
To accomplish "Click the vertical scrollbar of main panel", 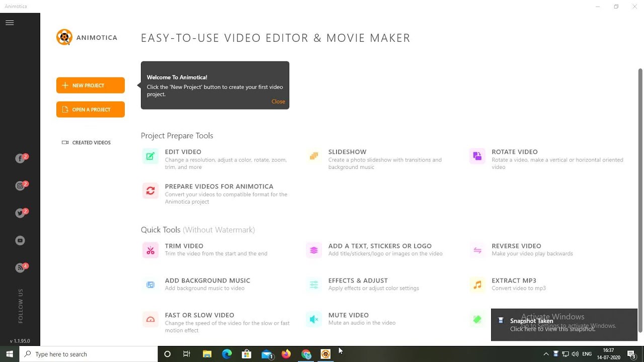I will pyautogui.click(x=640, y=200).
